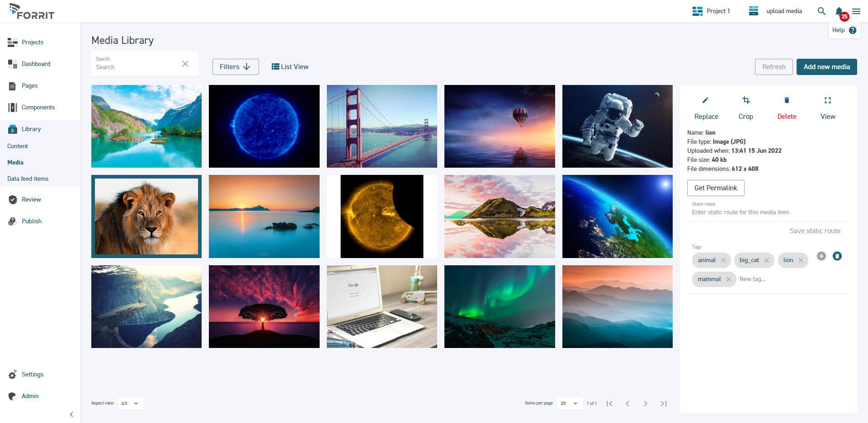Image resolution: width=868 pixels, height=423 pixels.
Task: Click Add new media button
Action: [x=826, y=67]
